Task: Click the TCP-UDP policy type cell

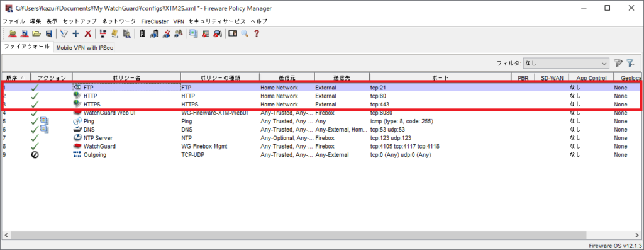Action: 193,155
